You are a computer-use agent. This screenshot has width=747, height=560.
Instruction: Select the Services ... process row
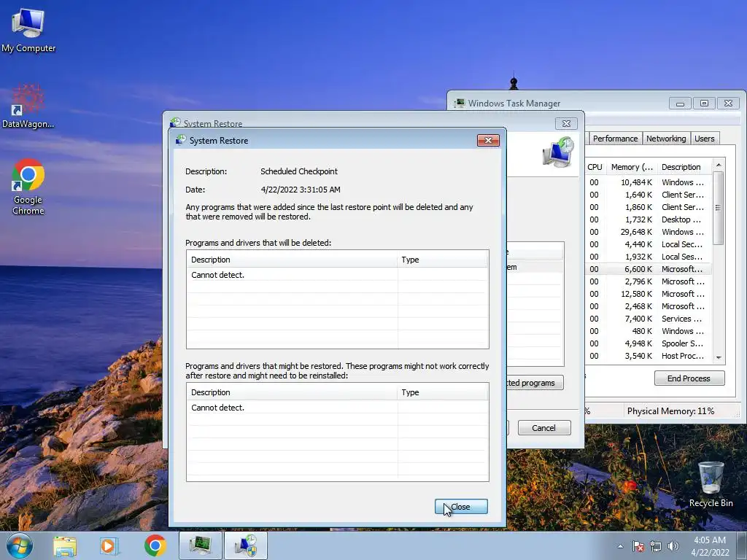648,319
